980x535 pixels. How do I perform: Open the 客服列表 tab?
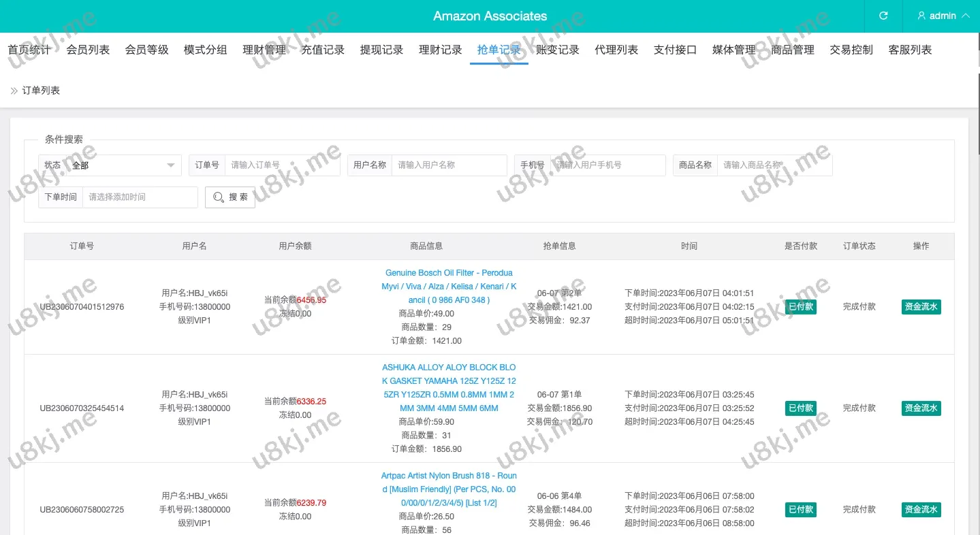point(910,50)
